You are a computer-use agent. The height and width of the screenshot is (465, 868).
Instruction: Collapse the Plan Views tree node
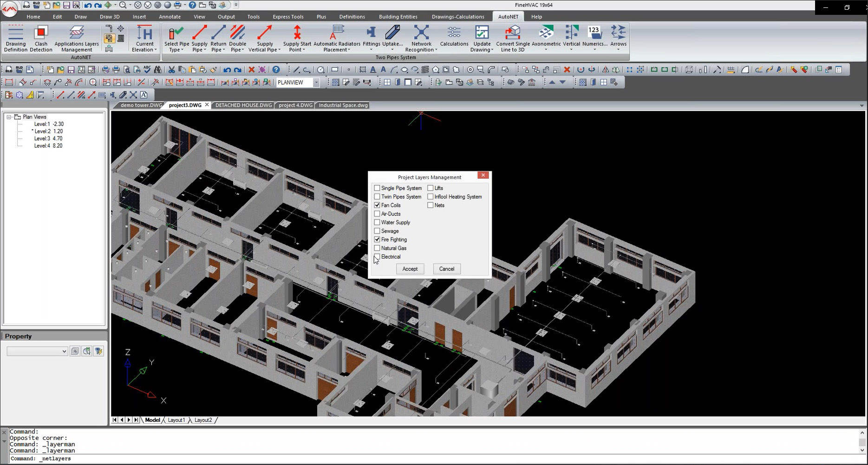[x=9, y=117]
